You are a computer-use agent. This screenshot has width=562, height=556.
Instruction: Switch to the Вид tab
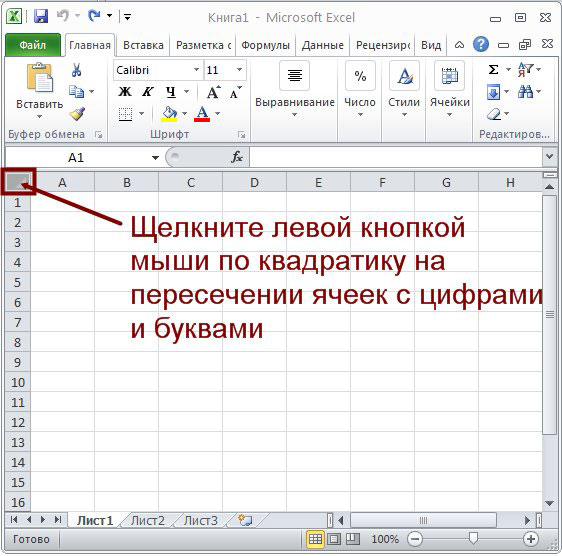coord(431,45)
